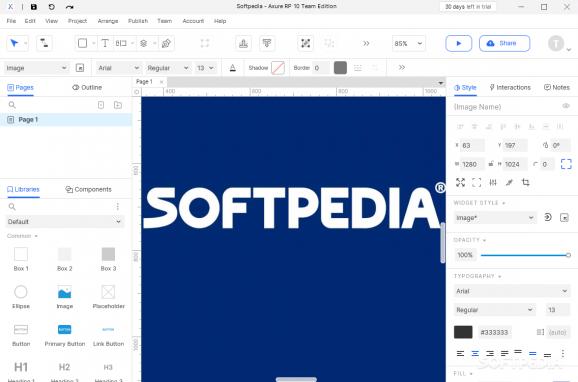Click the #333333 font color swatch
The width and height of the screenshot is (578, 382).
tap(463, 332)
